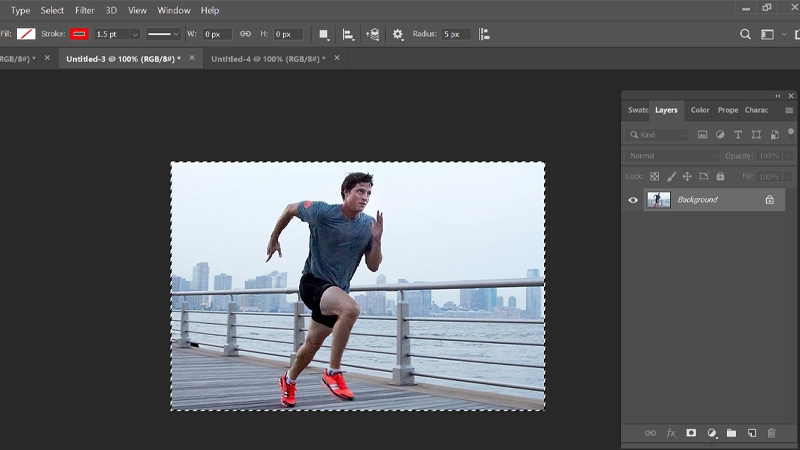Select the Background layer name
The height and width of the screenshot is (450, 800).
coord(697,200)
